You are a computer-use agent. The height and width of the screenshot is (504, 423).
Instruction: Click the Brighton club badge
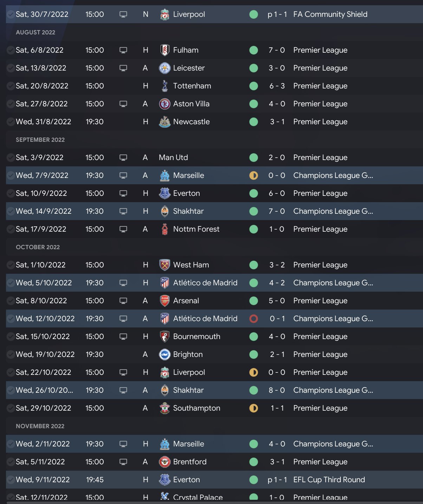click(x=164, y=354)
